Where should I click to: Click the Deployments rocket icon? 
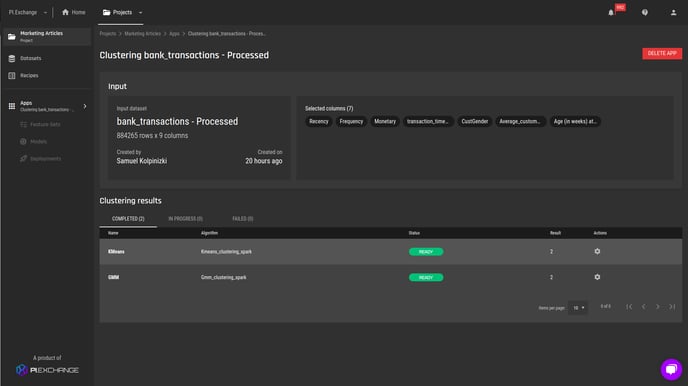[23, 159]
